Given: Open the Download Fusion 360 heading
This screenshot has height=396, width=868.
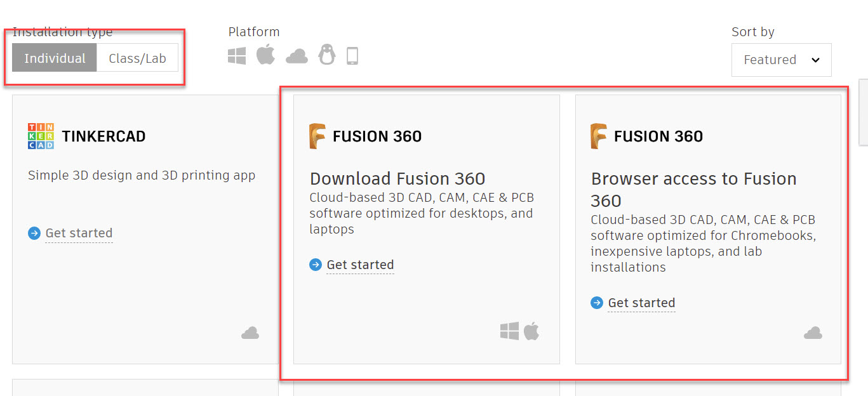Looking at the screenshot, I should click(397, 178).
